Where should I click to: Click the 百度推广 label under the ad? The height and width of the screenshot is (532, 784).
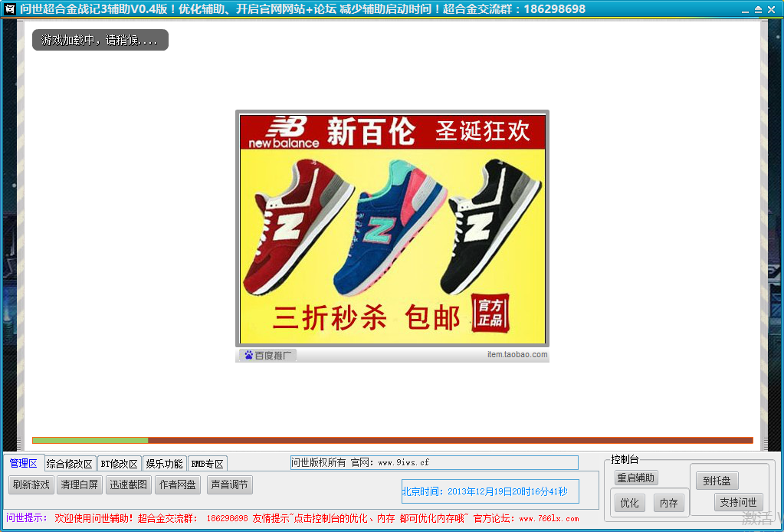pos(267,356)
